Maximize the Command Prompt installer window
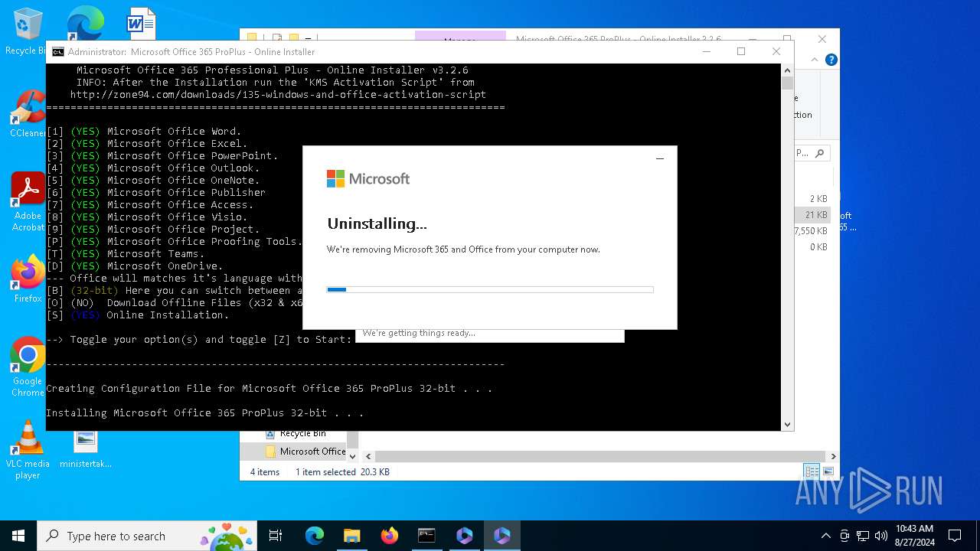 click(x=741, y=51)
